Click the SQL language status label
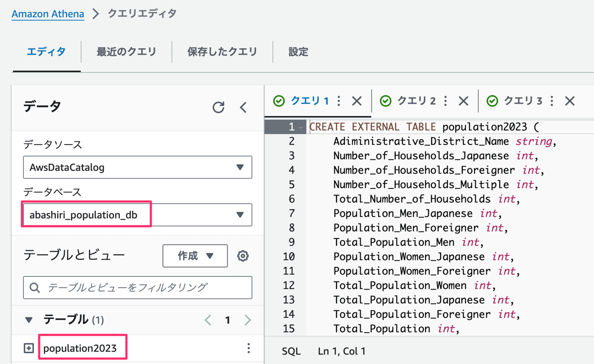The height and width of the screenshot is (364, 594). point(291,351)
